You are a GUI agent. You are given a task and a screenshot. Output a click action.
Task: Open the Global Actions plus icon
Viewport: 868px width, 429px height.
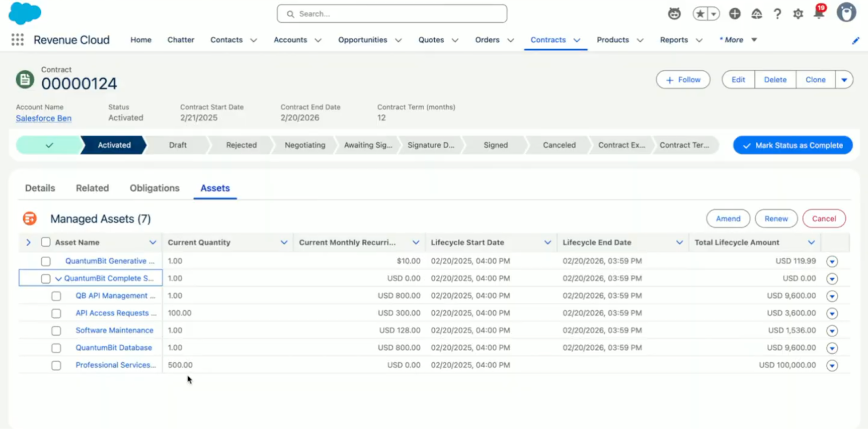click(735, 14)
